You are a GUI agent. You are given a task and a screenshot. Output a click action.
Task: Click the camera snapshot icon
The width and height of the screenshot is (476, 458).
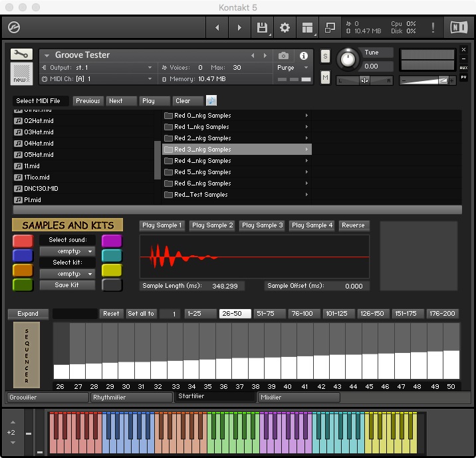pyautogui.click(x=284, y=56)
